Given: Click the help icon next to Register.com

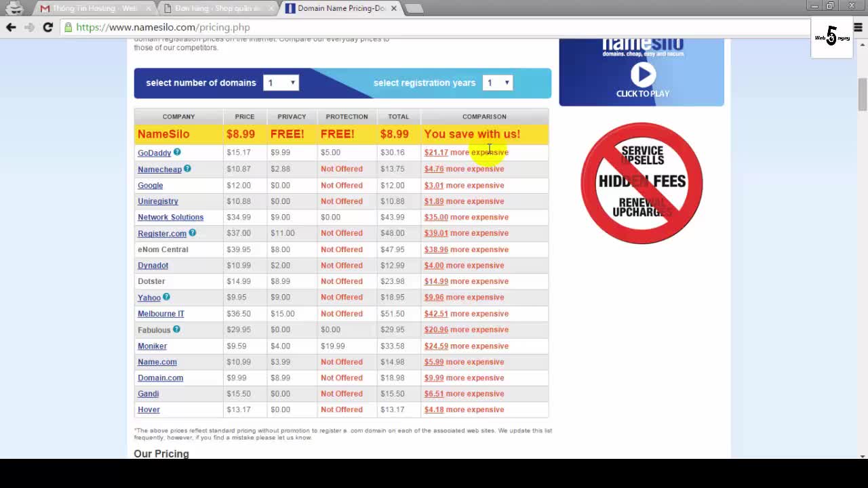Looking at the screenshot, I should 192,232.
